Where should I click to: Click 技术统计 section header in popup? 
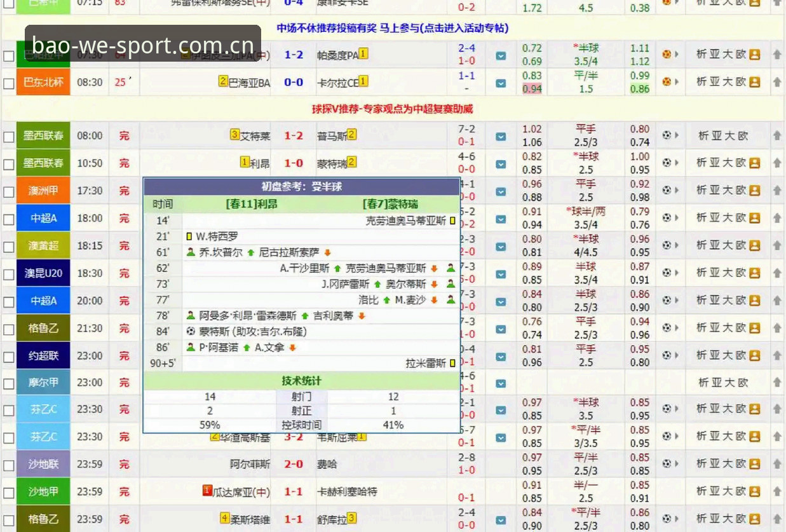tap(302, 381)
